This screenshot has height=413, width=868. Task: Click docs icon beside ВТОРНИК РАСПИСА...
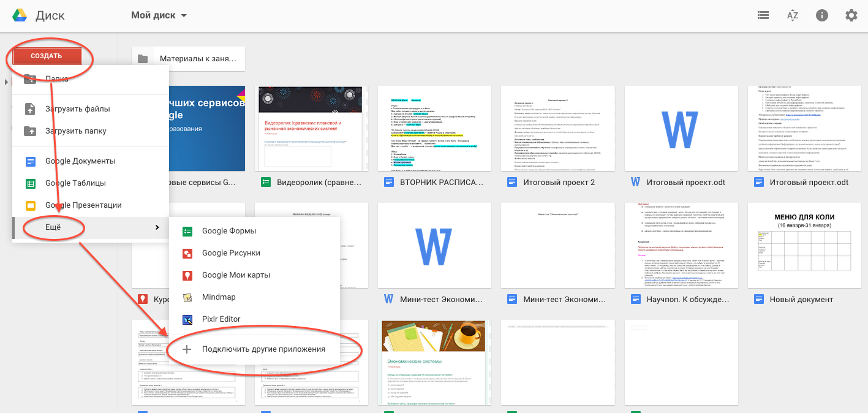(x=388, y=182)
